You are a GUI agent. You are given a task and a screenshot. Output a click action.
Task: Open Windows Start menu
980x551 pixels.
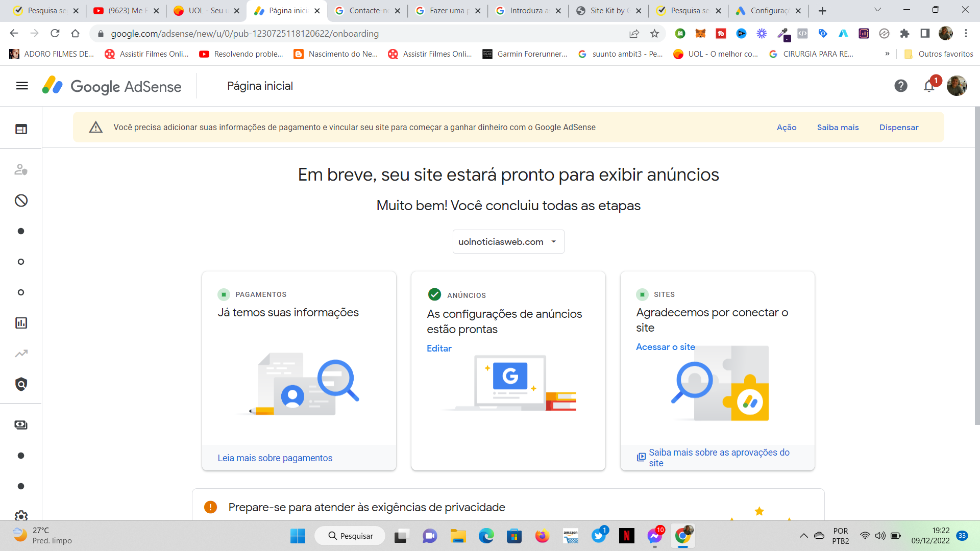[x=298, y=536]
